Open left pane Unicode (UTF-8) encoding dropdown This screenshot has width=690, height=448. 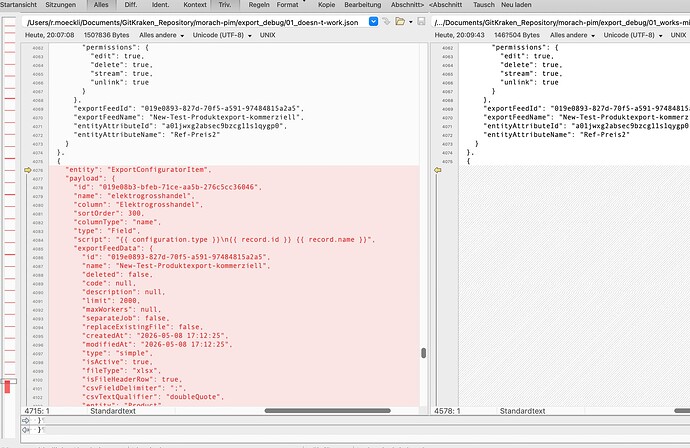[x=222, y=35]
